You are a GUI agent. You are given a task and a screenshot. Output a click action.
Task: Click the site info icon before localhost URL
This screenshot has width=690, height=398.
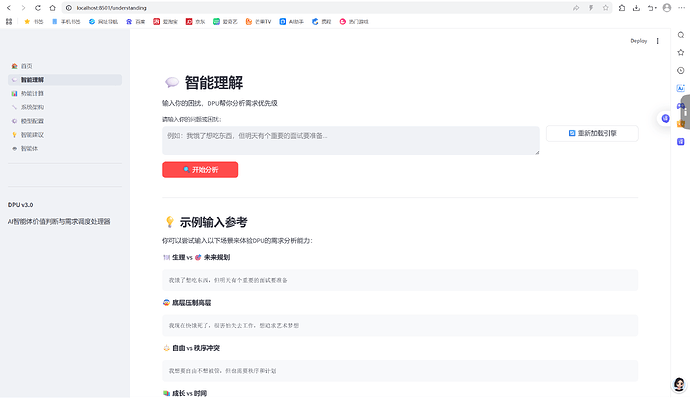[69, 8]
